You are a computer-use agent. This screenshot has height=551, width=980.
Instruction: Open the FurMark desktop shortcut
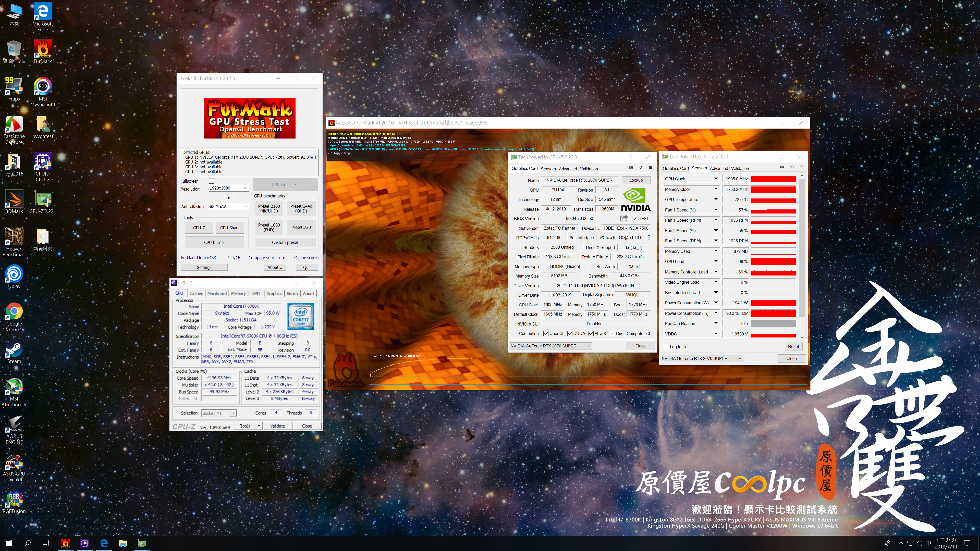(43, 51)
